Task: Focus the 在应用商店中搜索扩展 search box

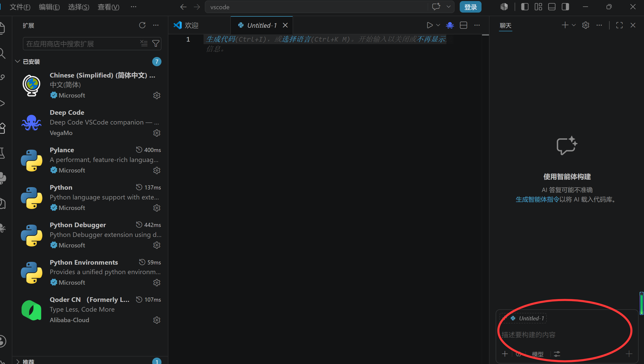Action: point(92,44)
